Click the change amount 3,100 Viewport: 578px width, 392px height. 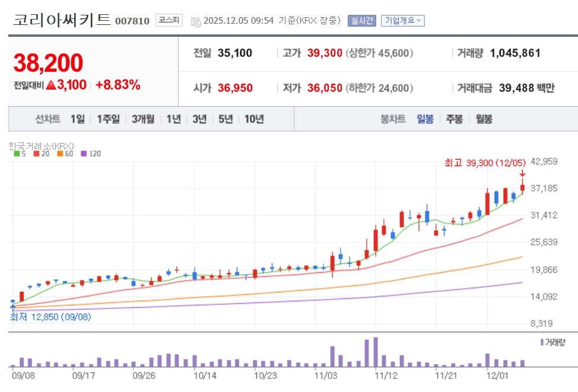point(72,85)
